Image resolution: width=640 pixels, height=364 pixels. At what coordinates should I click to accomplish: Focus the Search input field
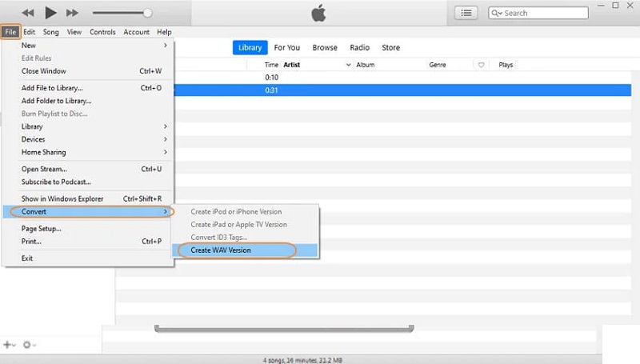[538, 13]
